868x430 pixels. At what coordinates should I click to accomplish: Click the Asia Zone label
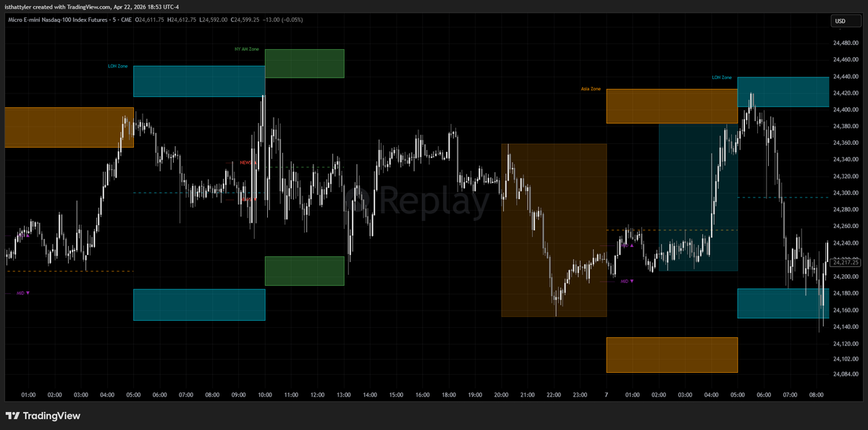pos(591,88)
